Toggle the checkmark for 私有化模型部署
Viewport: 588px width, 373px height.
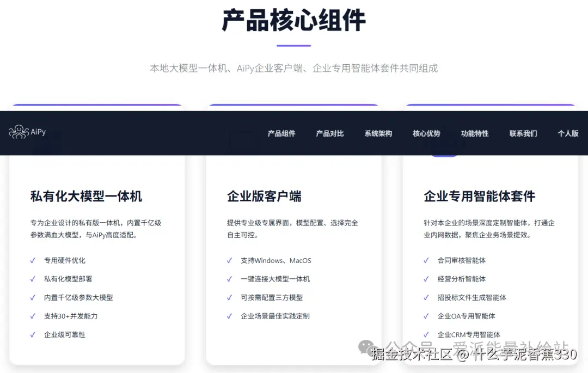click(33, 279)
